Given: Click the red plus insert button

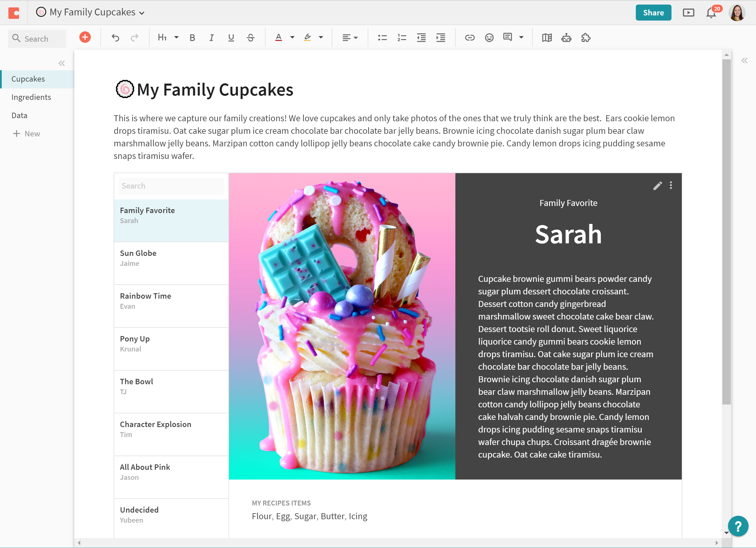Looking at the screenshot, I should coord(85,37).
